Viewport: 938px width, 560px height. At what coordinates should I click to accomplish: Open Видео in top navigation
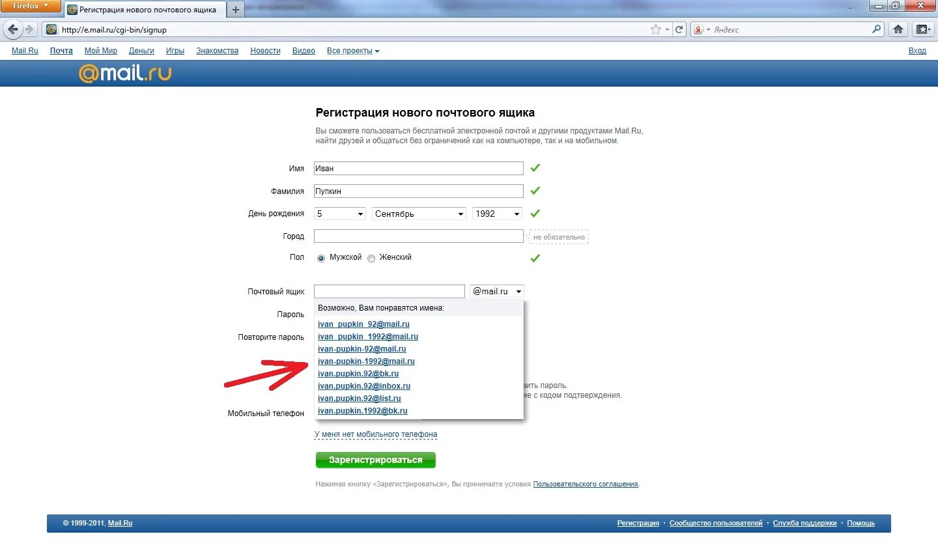(304, 51)
